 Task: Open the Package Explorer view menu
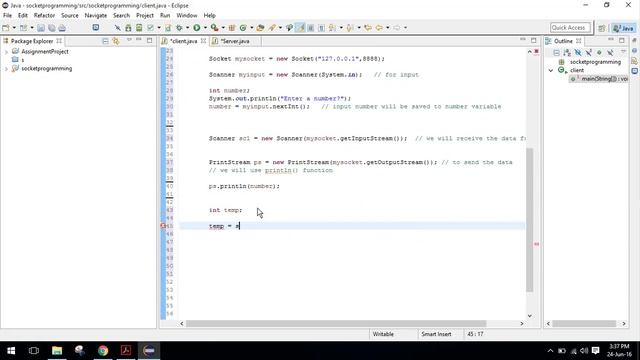click(x=129, y=40)
